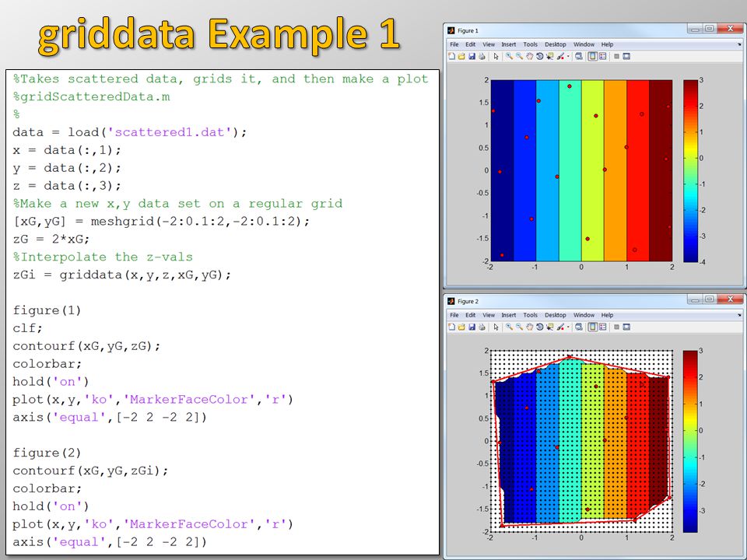Open Tools menu in Figure 1

click(530, 44)
